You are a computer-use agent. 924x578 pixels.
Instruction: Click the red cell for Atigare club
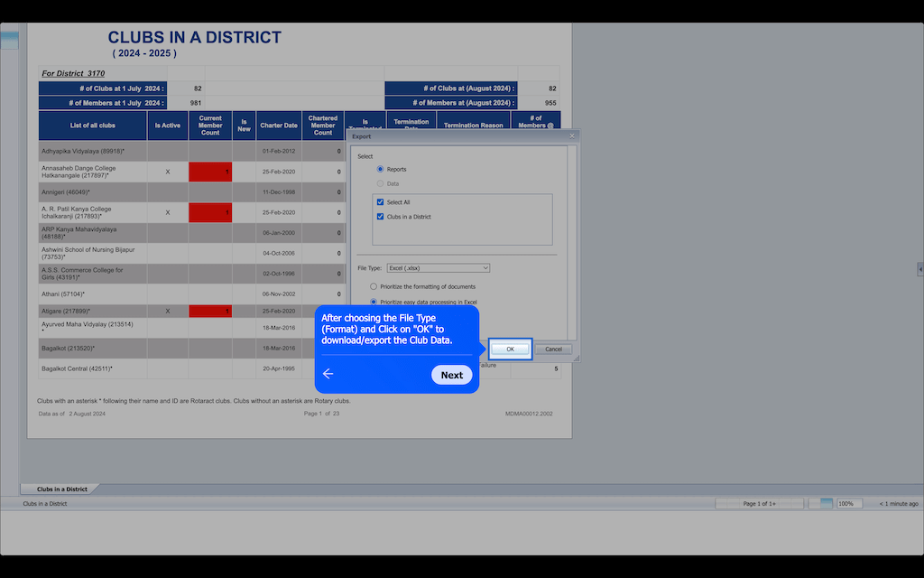coord(210,311)
